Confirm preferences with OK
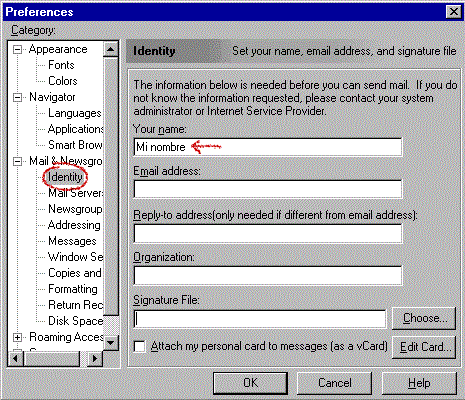The image size is (465, 400). [250, 383]
